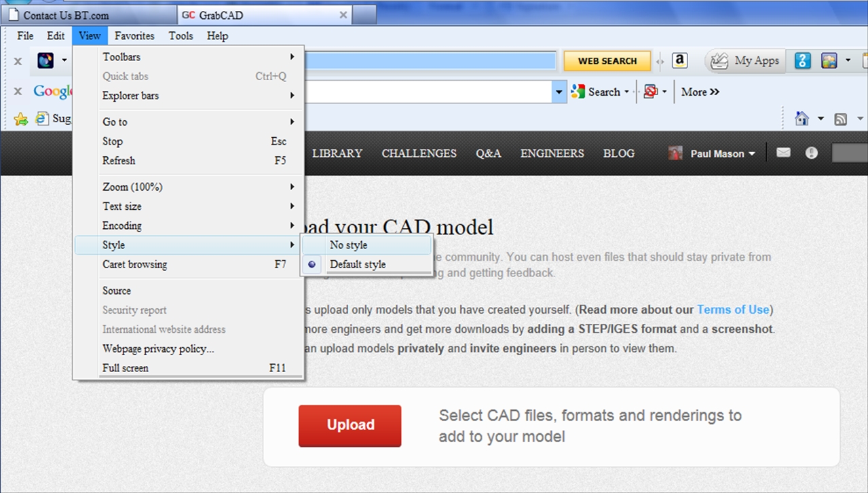868x493 pixels.
Task: Open the CHALLENGES nav link
Action: (x=419, y=153)
